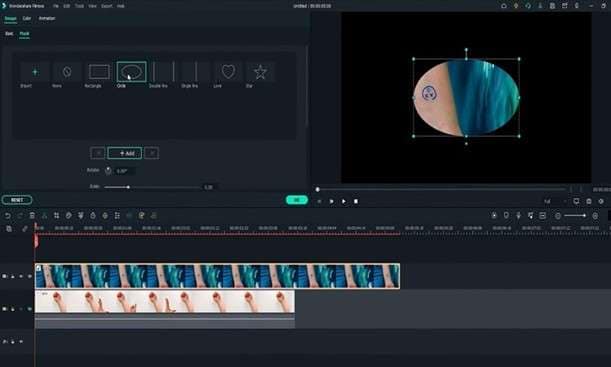Click the lightbulb icon in title bar
This screenshot has width=611, height=367.
pos(516,6)
